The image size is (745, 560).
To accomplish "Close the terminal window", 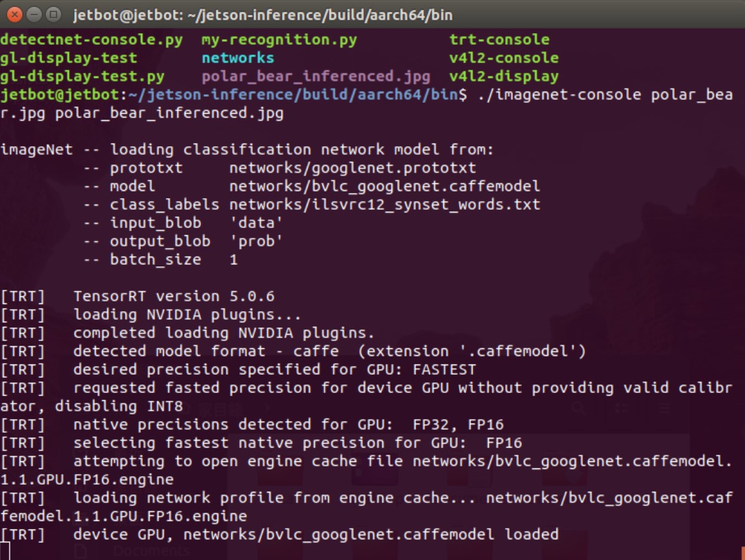I will tap(14, 14).
